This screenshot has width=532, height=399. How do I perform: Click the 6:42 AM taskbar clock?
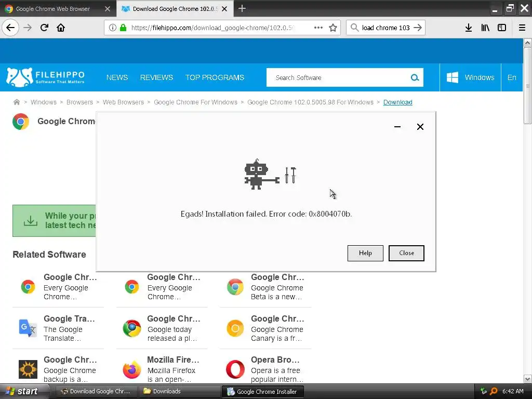pos(513,391)
